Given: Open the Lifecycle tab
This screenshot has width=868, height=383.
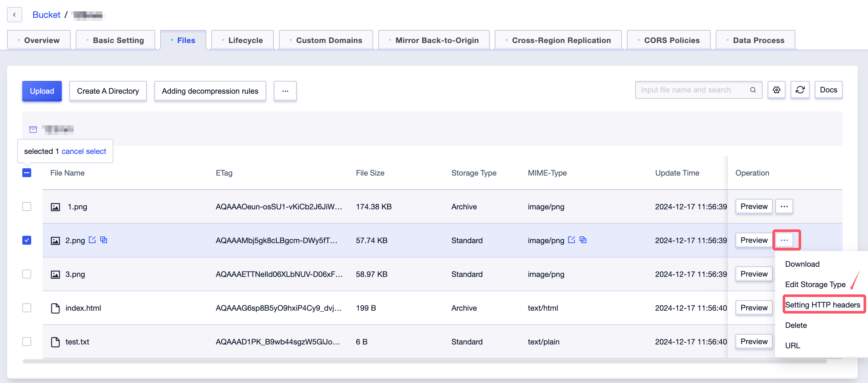Looking at the screenshot, I should pyautogui.click(x=242, y=40).
